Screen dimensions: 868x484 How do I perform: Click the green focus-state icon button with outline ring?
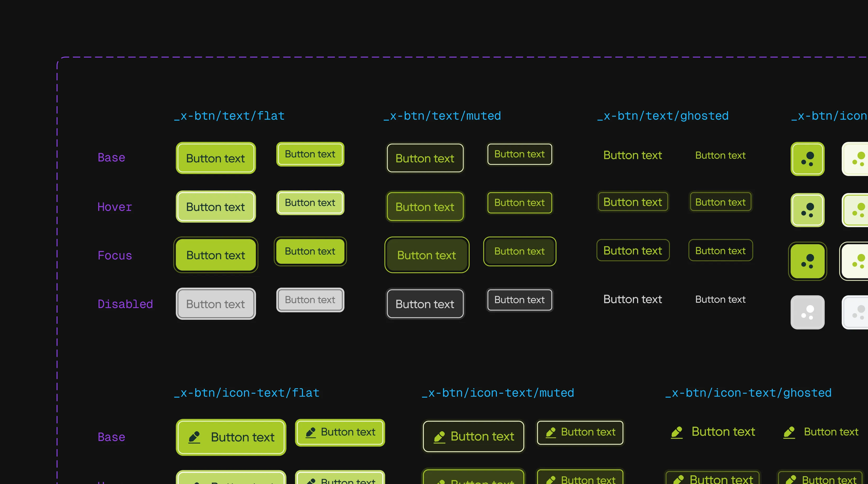(807, 261)
